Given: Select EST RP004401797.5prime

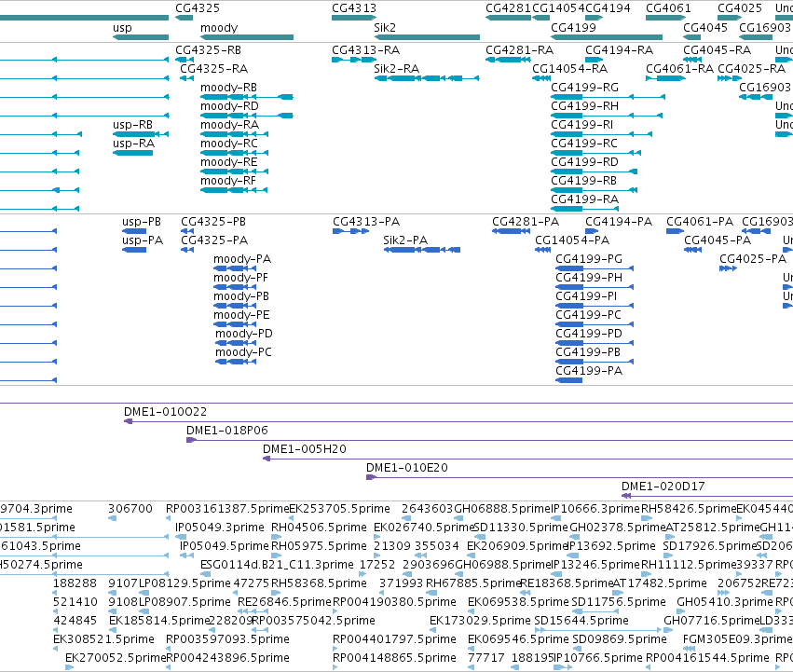Looking at the screenshot, I should [394, 639].
